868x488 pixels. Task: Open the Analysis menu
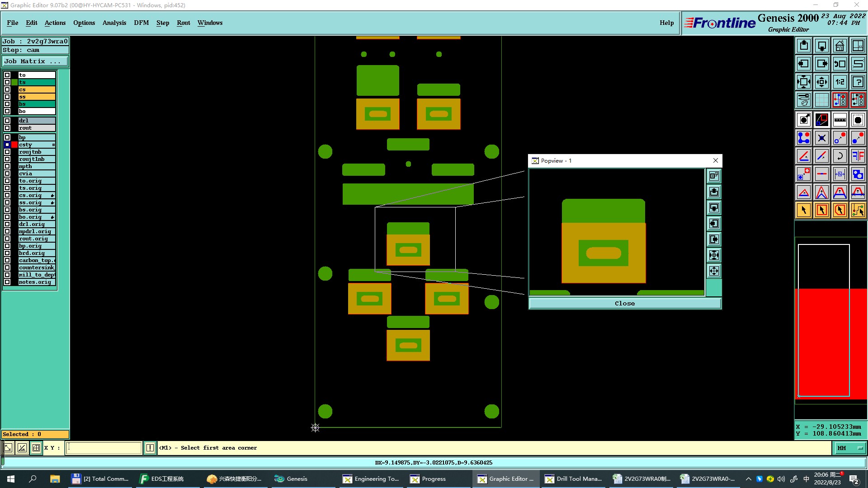click(x=114, y=23)
